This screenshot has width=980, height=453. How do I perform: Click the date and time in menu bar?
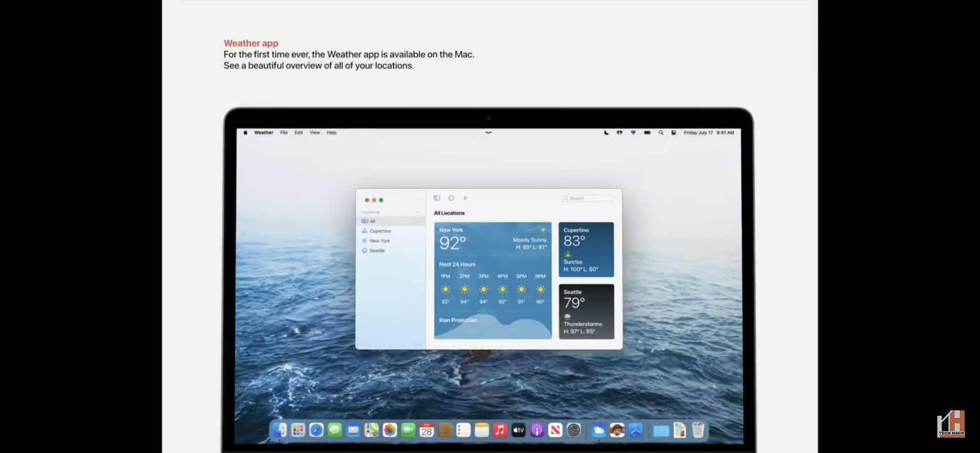(x=709, y=132)
